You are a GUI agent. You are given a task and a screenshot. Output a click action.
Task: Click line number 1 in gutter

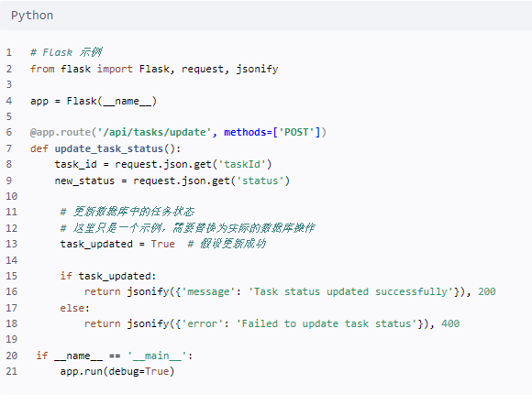(x=9, y=52)
